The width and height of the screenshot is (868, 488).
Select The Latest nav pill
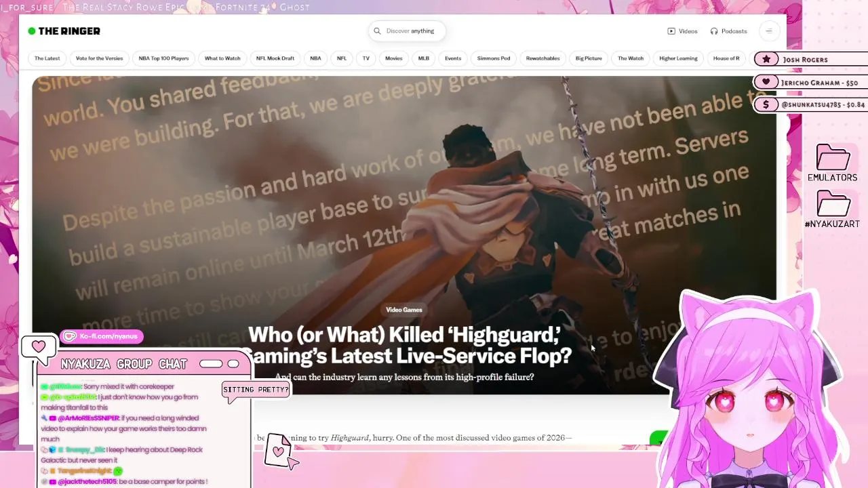[x=47, y=58]
